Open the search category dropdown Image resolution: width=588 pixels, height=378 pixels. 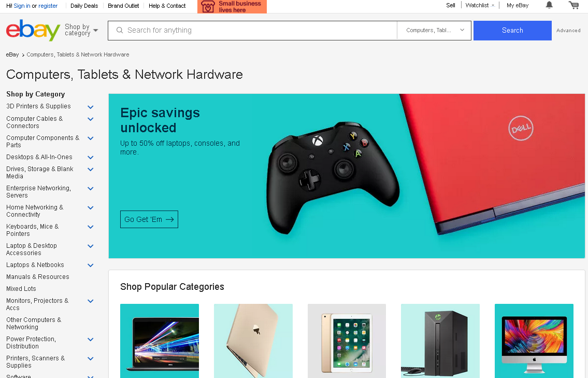click(x=434, y=31)
